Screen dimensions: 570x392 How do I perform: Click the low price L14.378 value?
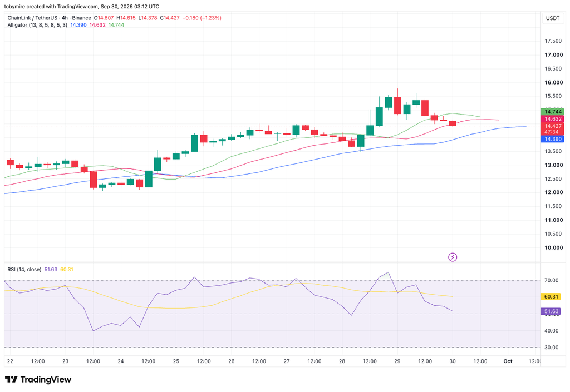pos(148,18)
